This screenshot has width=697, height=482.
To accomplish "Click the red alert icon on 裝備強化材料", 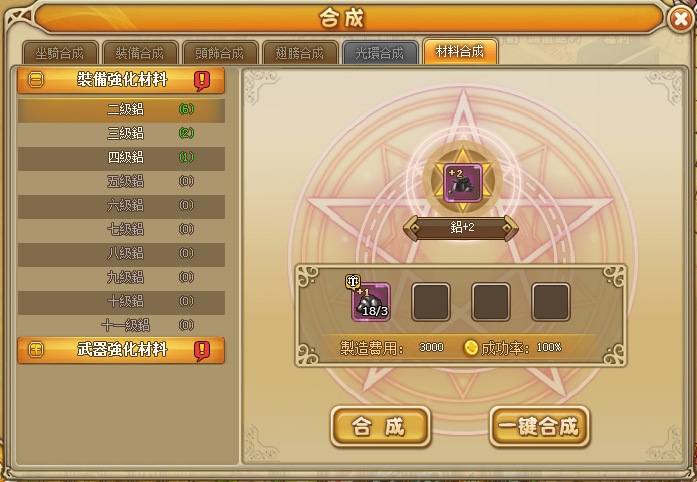I will (x=202, y=81).
